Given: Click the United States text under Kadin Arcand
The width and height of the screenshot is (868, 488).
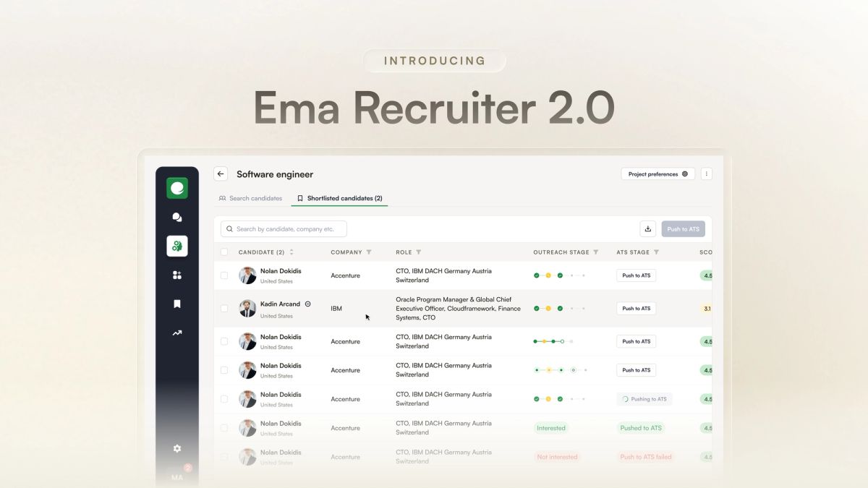Looking at the screenshot, I should (276, 316).
